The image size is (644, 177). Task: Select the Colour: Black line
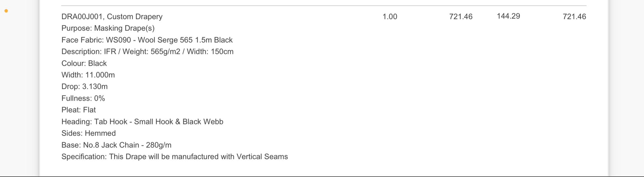point(84,63)
